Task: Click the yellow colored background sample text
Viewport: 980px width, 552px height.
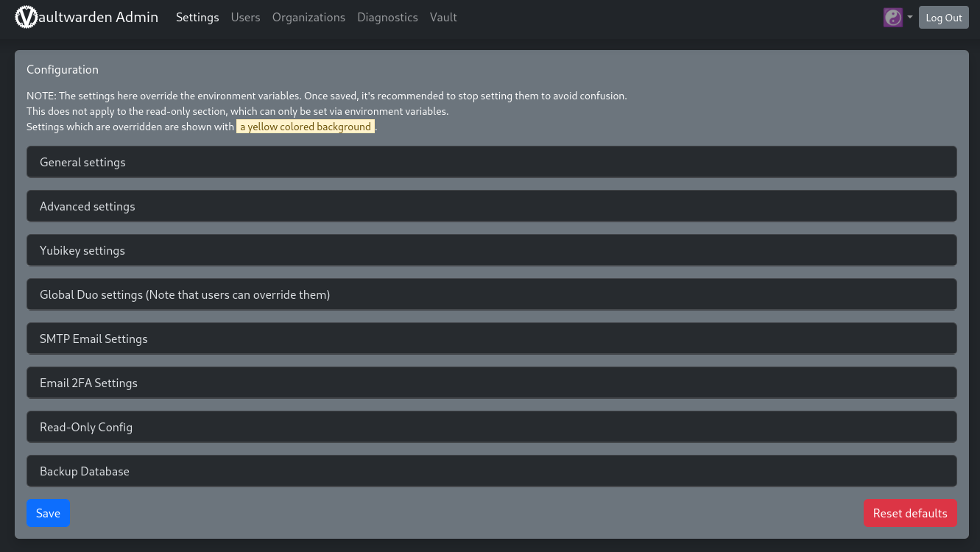Action: click(306, 127)
